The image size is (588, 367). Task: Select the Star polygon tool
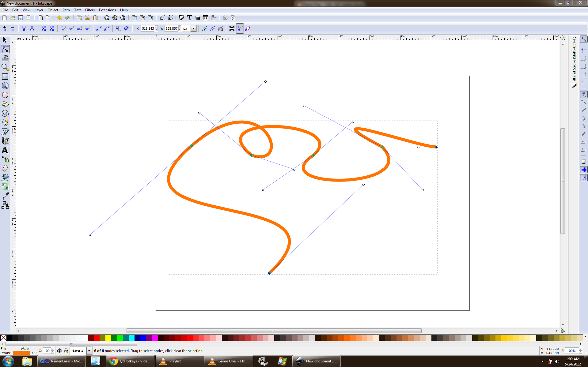(x=5, y=104)
